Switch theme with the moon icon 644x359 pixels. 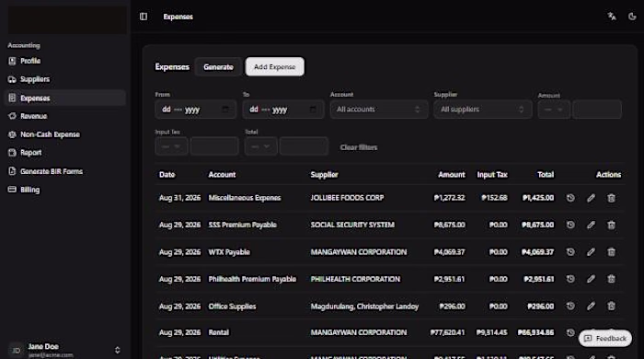[x=632, y=17]
